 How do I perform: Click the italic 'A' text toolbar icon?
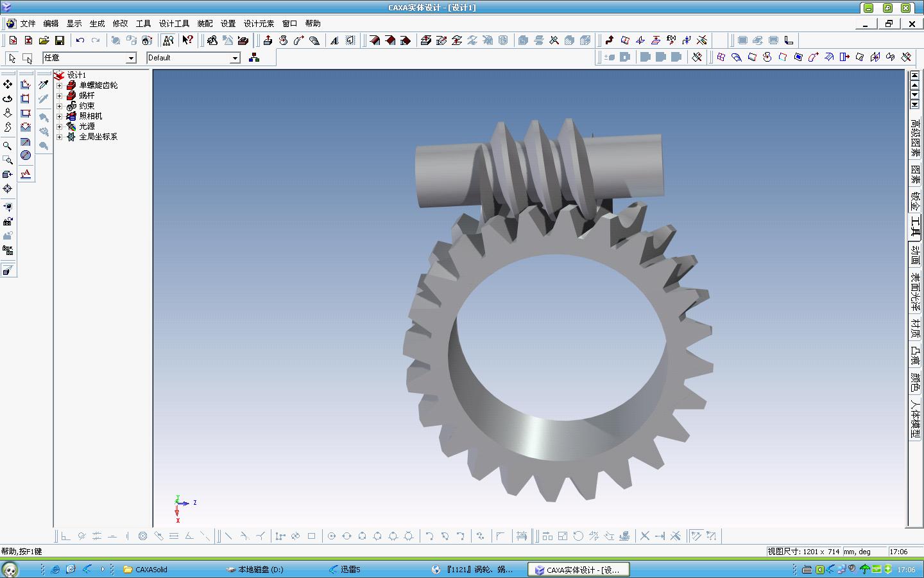point(334,40)
